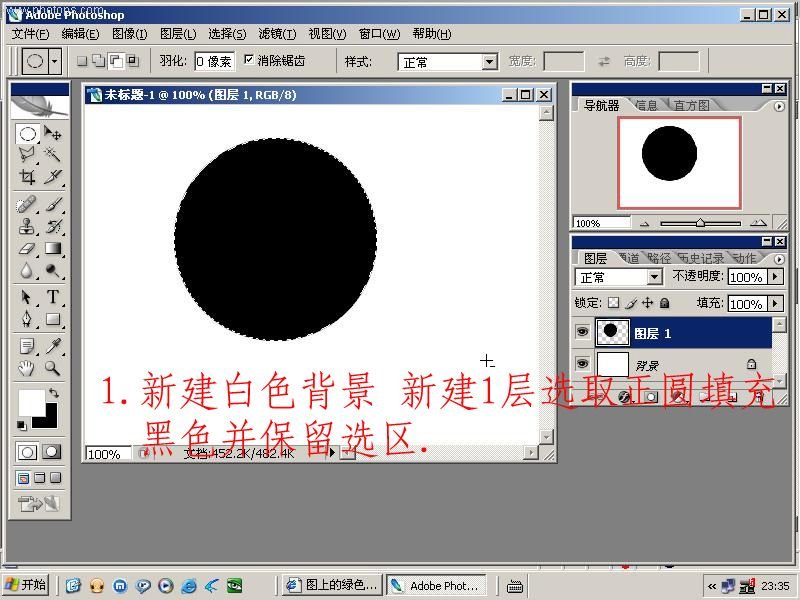Open the 滤镜 menu

pyautogui.click(x=275, y=34)
